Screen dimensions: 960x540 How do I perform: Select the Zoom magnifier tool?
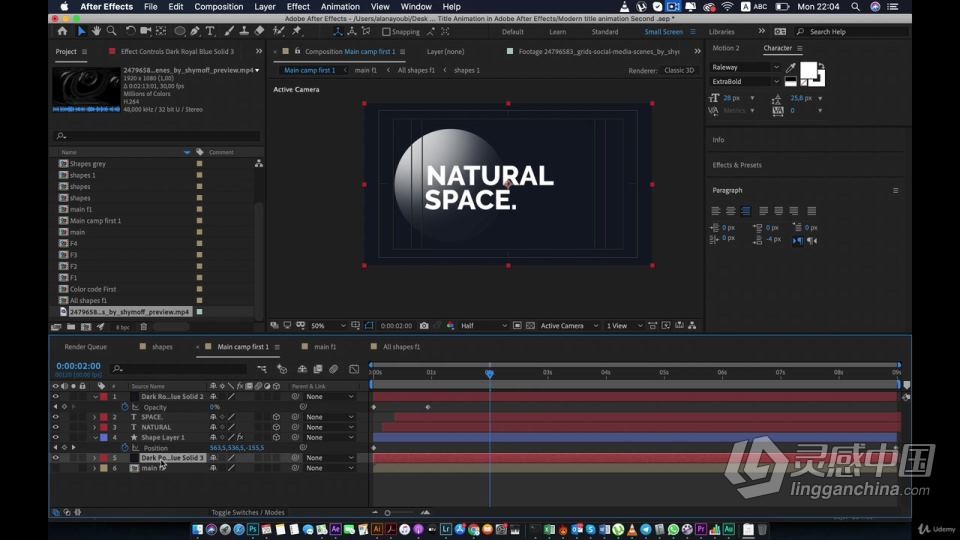[x=111, y=31]
